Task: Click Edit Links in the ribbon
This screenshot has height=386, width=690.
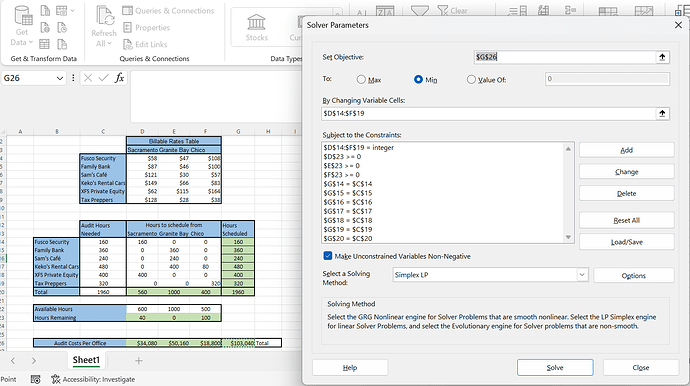Action: click(x=145, y=44)
